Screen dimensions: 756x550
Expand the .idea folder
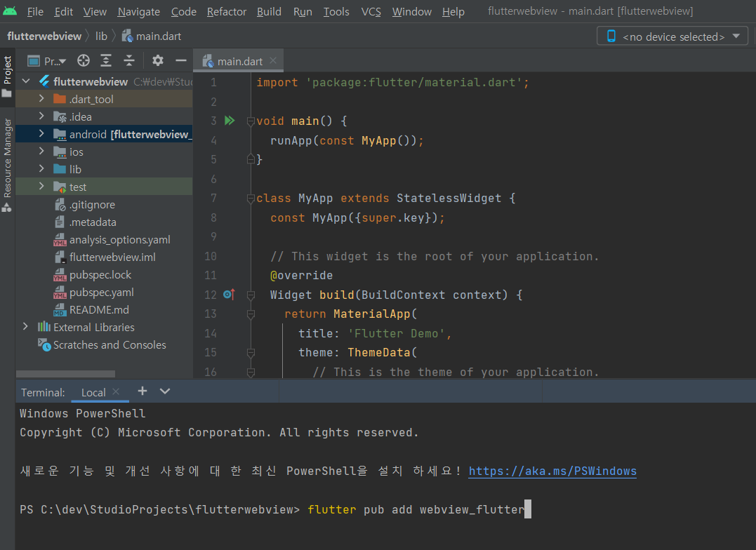click(x=41, y=116)
